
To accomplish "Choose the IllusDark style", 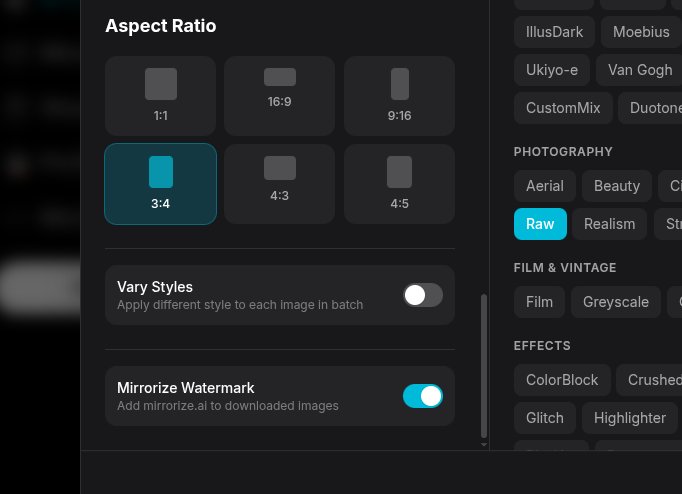I will (x=554, y=32).
